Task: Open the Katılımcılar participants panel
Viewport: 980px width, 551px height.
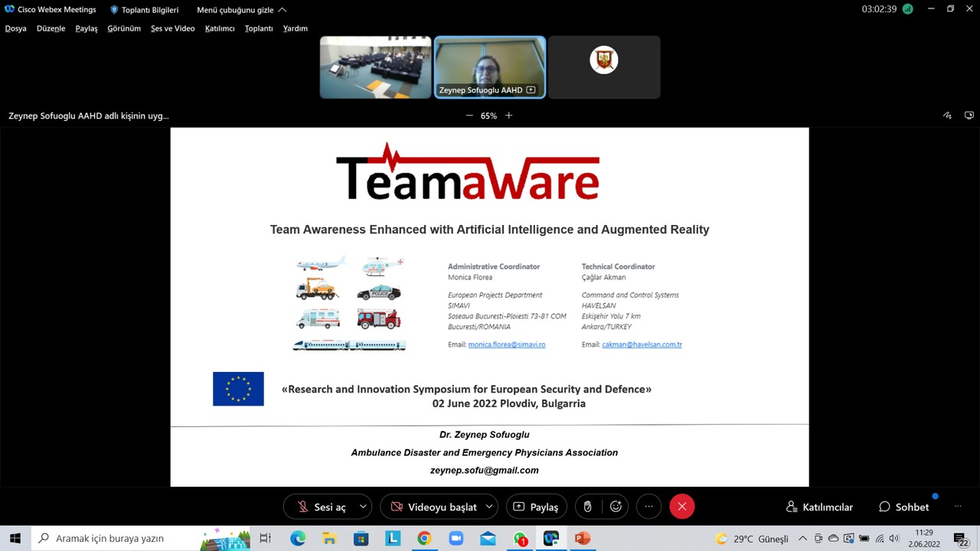Action: (819, 507)
